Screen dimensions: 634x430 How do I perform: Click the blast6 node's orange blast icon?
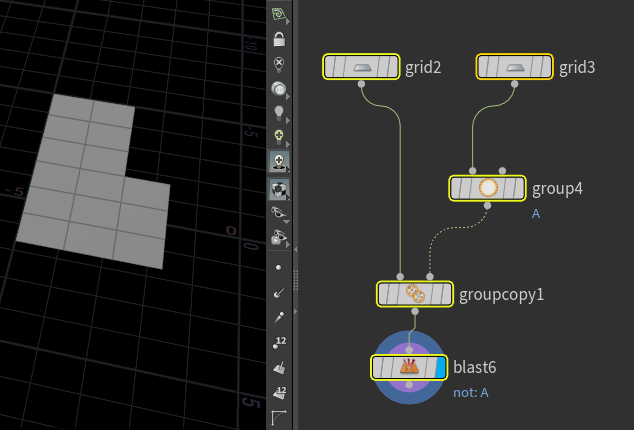click(409, 367)
